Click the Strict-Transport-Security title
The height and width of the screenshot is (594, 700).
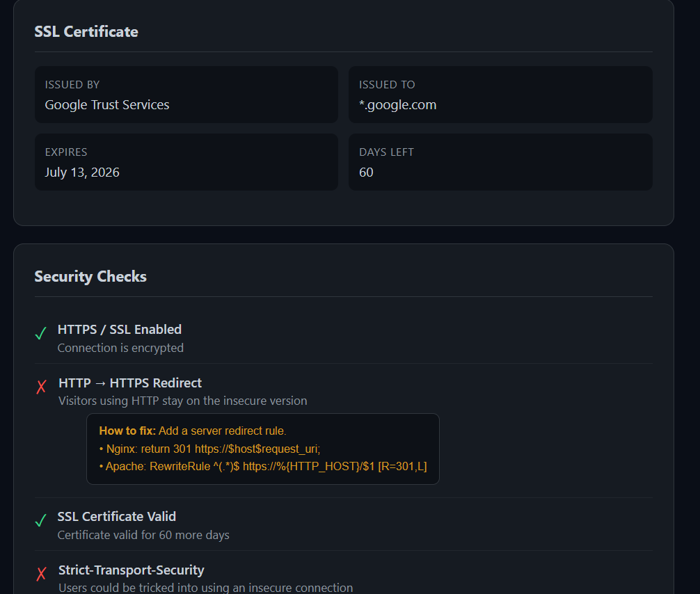(x=132, y=570)
